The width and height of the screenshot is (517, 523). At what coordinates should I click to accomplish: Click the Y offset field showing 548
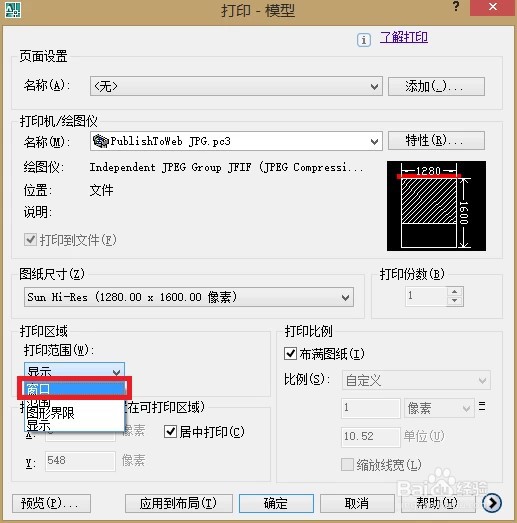tap(80, 461)
